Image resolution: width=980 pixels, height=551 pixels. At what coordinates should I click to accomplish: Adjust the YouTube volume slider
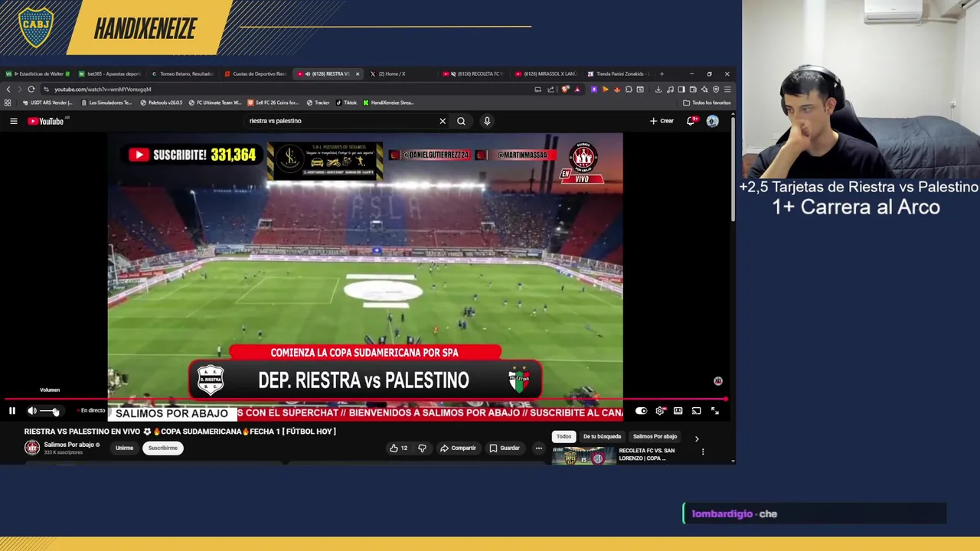49,411
